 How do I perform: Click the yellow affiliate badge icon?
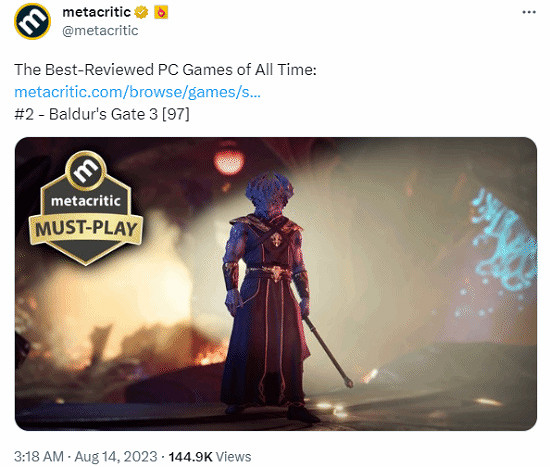[x=161, y=12]
